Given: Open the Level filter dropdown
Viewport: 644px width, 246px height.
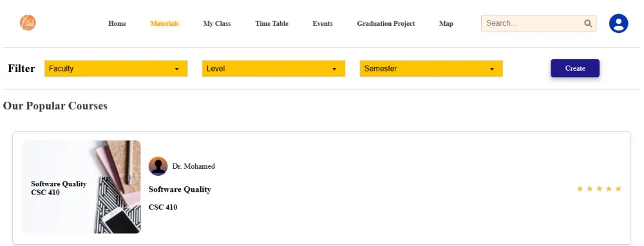Looking at the screenshot, I should tap(274, 69).
